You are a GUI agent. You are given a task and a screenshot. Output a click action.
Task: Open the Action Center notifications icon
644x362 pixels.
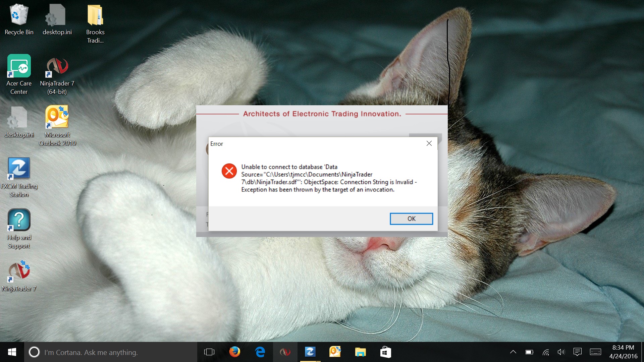click(x=577, y=352)
